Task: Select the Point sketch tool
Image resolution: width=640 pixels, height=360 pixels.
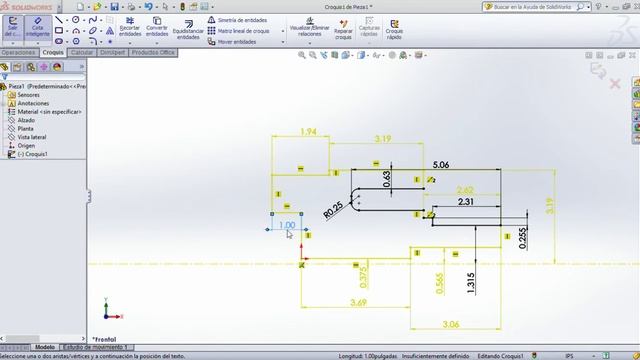Action: pos(110,41)
